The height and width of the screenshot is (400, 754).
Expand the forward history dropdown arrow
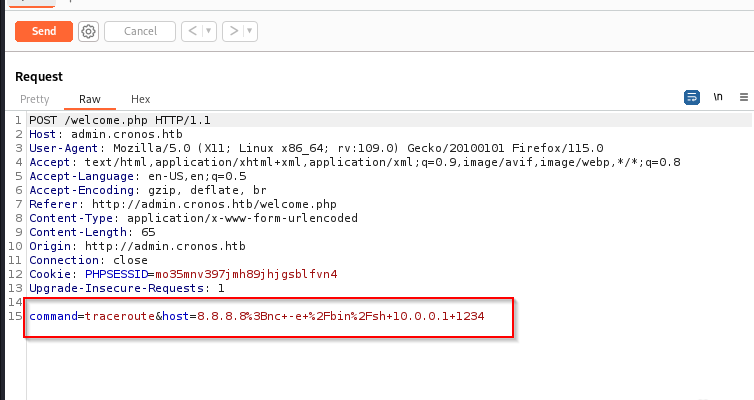point(247,31)
